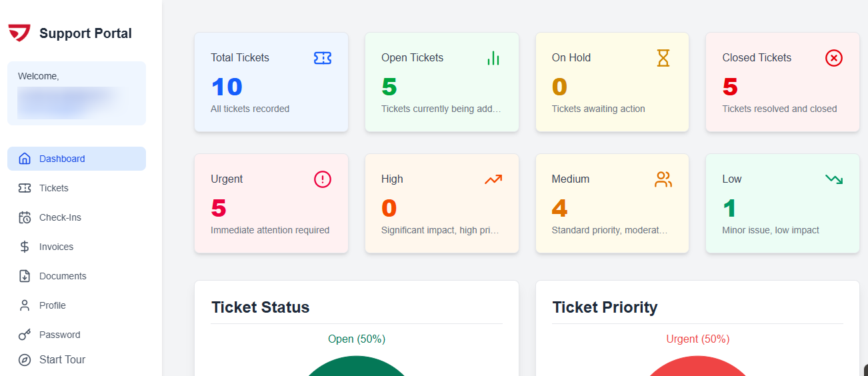Click the hourglass icon on the On Hold card
Image resolution: width=868 pixels, height=376 pixels.
[x=663, y=58]
